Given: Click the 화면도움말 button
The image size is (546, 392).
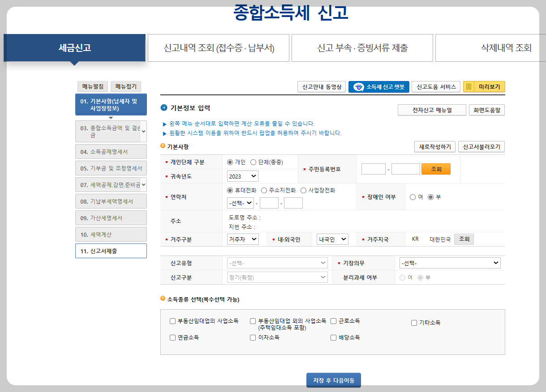Looking at the screenshot, I should tap(487, 110).
